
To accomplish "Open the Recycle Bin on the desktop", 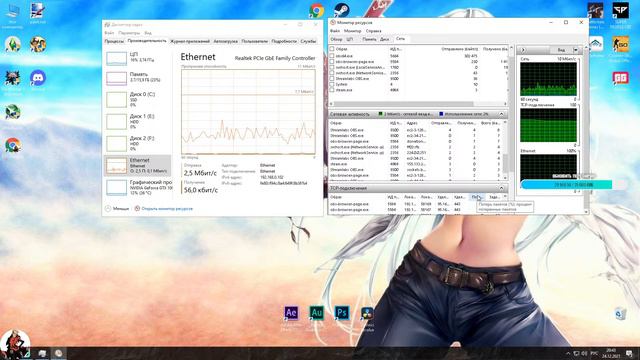I will (x=620, y=314).
